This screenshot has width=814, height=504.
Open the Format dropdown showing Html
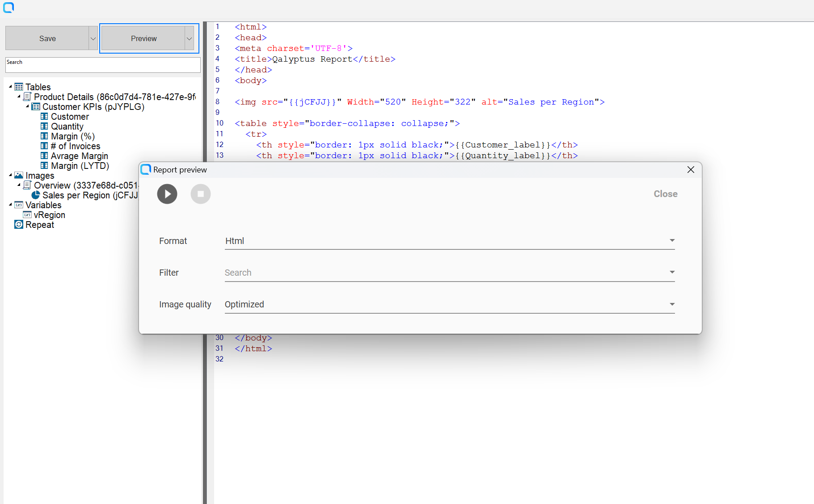[x=449, y=241]
